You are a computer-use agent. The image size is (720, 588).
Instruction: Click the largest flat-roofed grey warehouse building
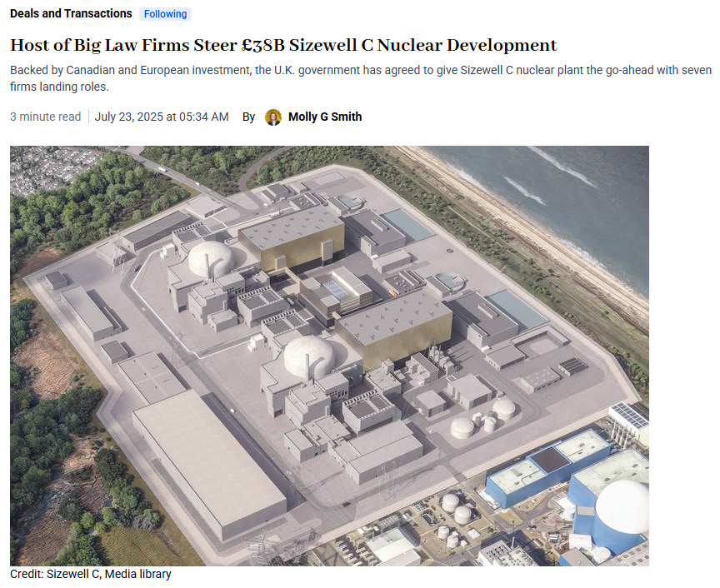pyautogui.click(x=209, y=464)
